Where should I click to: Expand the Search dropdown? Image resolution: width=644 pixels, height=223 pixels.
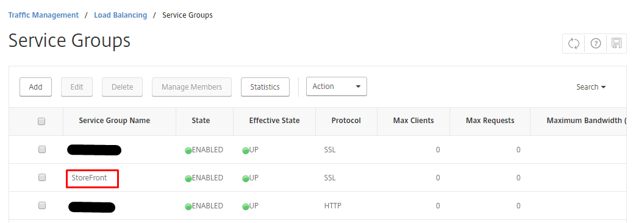point(591,87)
